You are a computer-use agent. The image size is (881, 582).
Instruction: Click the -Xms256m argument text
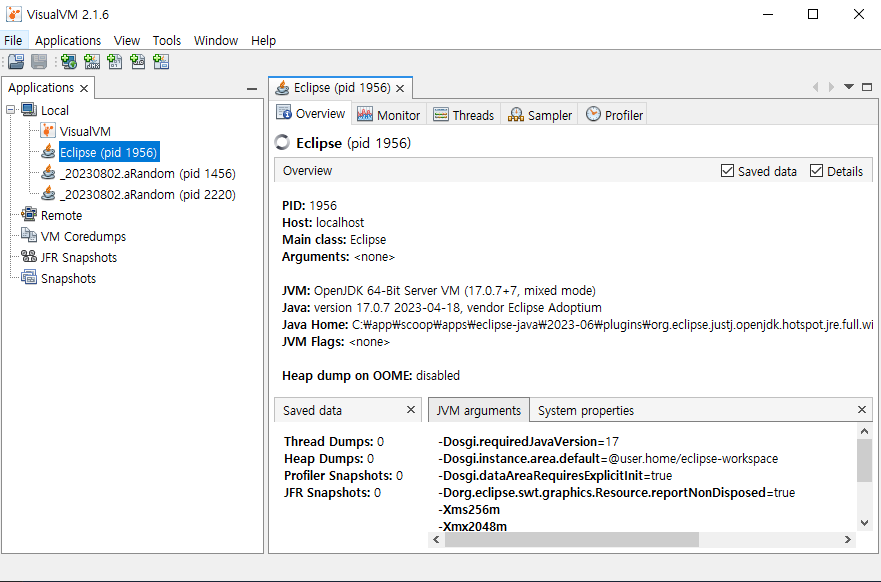click(x=469, y=510)
